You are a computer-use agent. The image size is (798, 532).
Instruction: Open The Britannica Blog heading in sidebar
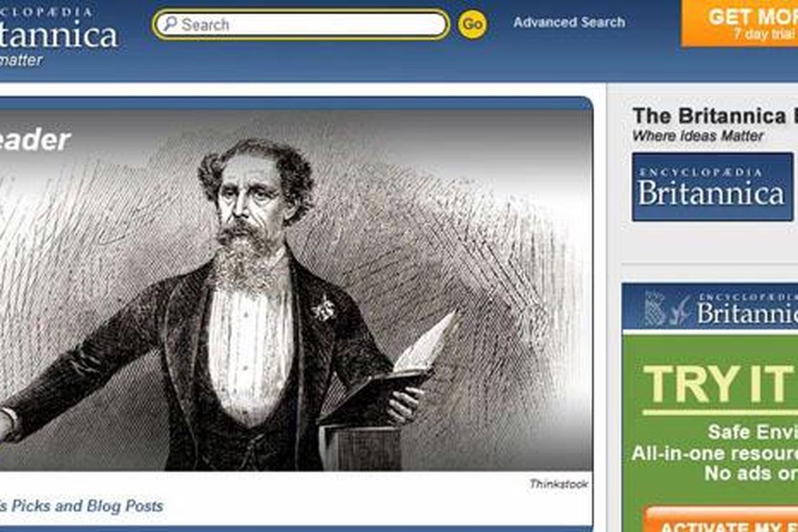[x=715, y=116]
